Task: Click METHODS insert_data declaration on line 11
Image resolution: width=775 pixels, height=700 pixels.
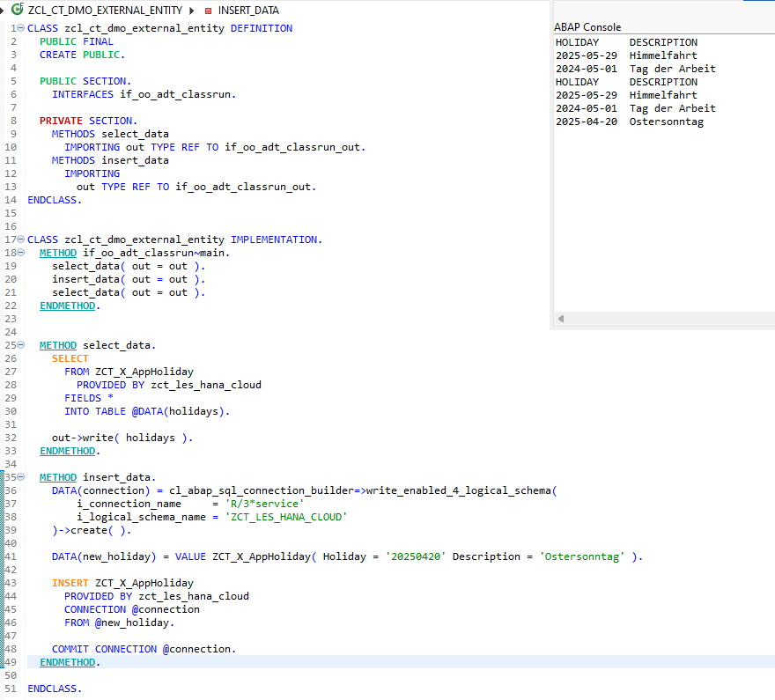Action: [110, 160]
